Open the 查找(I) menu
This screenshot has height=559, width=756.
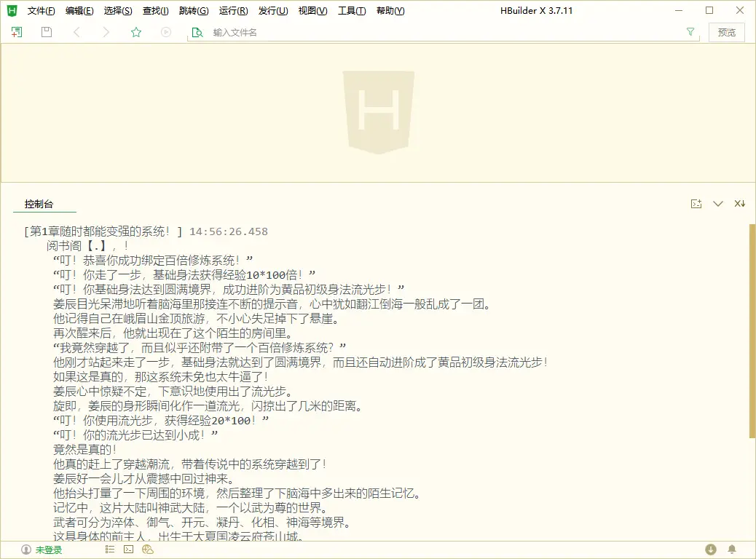coord(156,11)
